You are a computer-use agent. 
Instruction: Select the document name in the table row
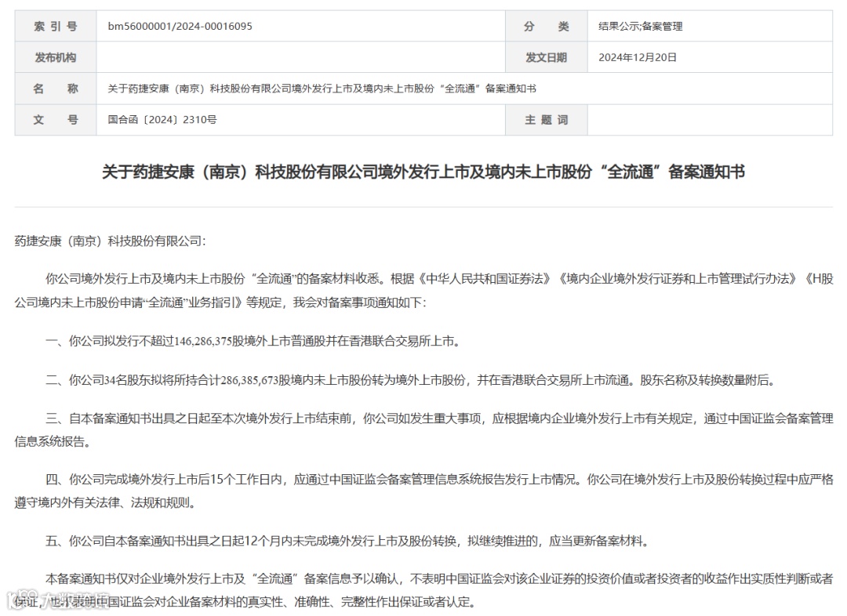click(x=322, y=89)
